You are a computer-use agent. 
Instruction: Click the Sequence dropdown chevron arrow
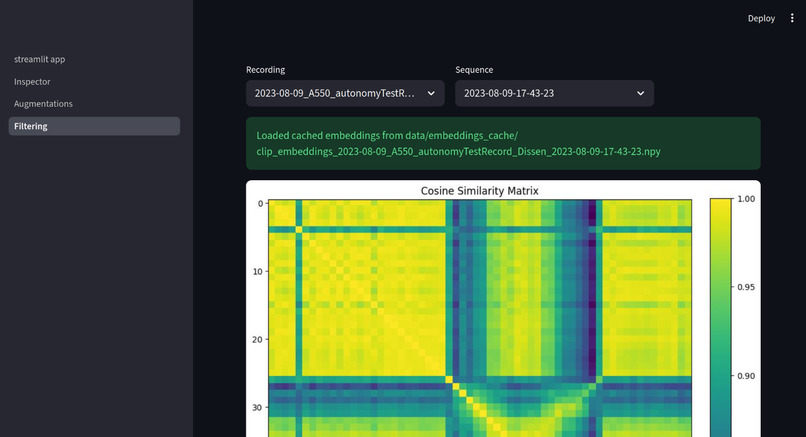pos(640,94)
